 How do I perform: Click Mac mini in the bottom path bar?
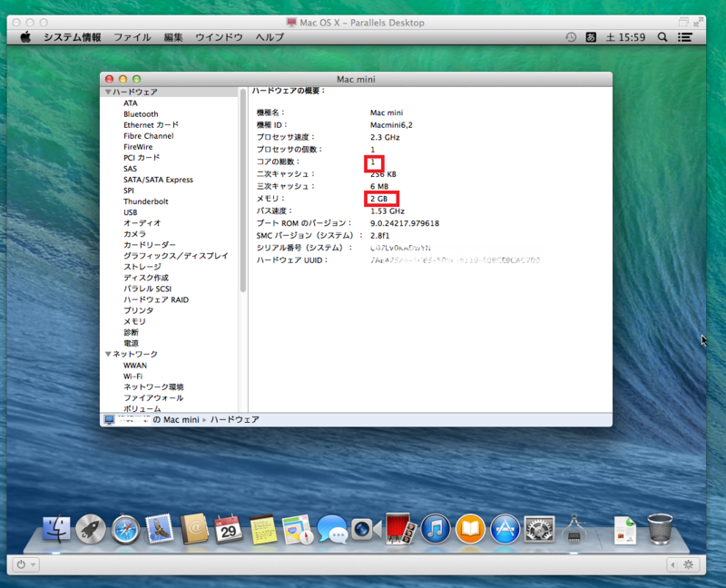tap(181, 419)
